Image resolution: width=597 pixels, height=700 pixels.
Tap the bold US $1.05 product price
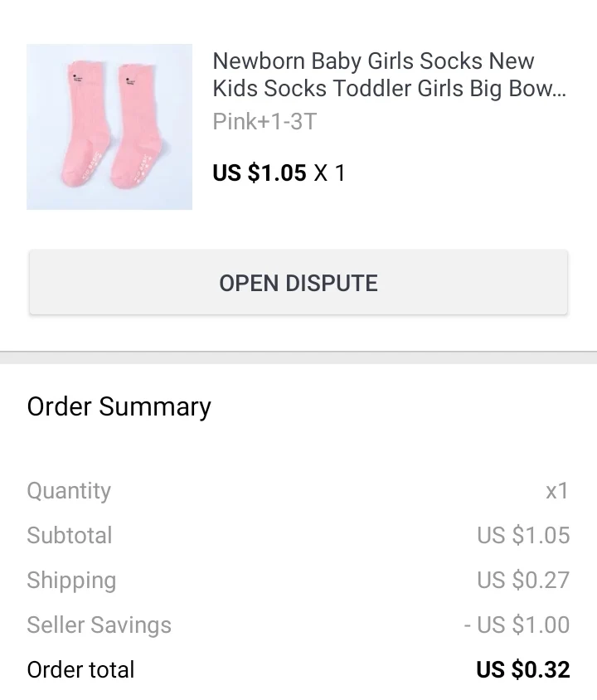click(260, 173)
